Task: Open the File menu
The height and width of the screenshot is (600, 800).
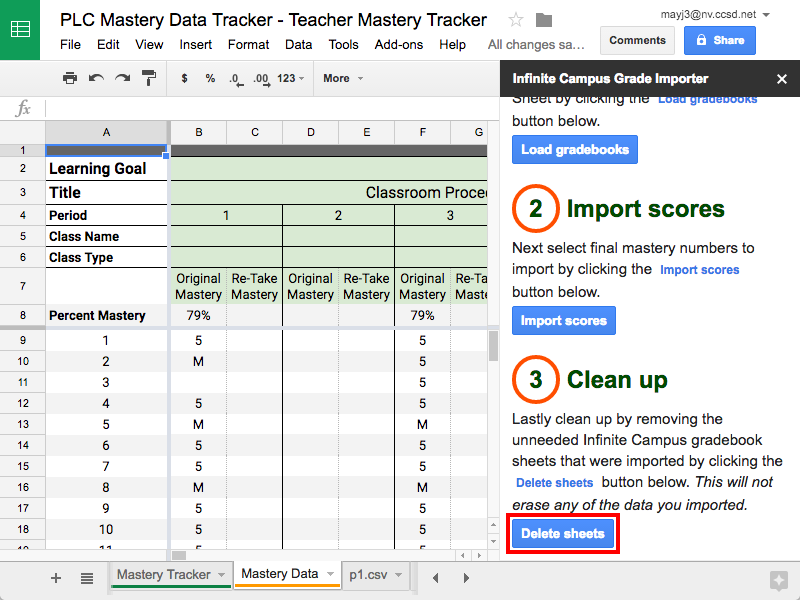Action: point(70,45)
